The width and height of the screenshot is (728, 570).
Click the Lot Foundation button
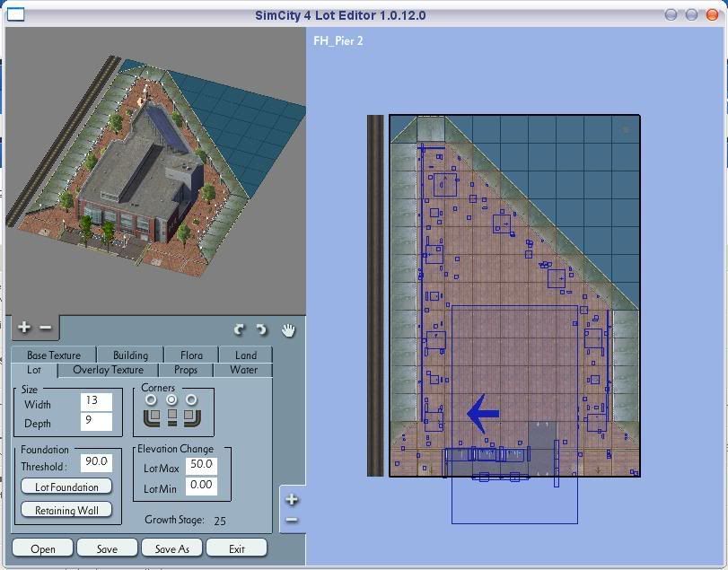66,487
